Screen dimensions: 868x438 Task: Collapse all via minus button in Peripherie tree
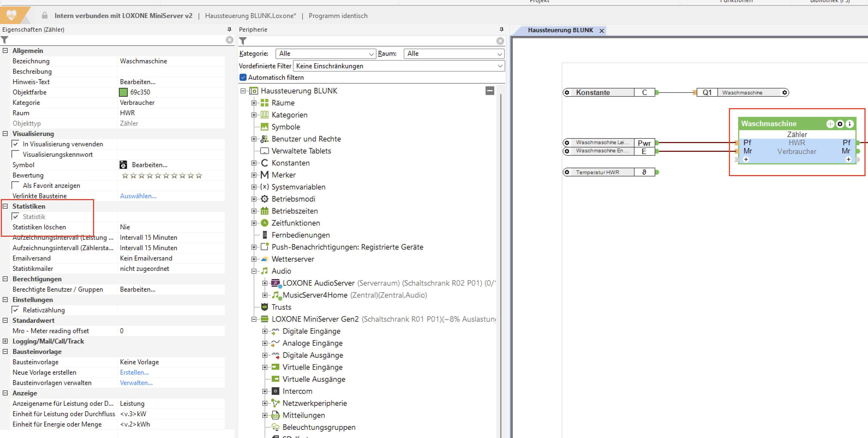tap(490, 91)
